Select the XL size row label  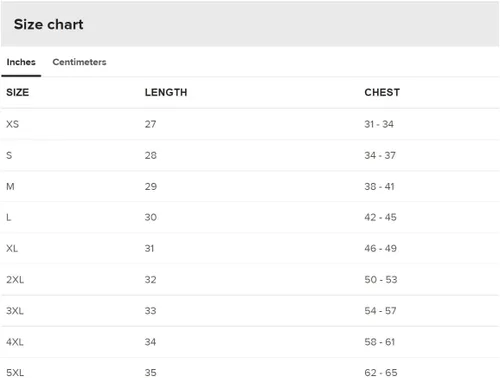(x=12, y=248)
